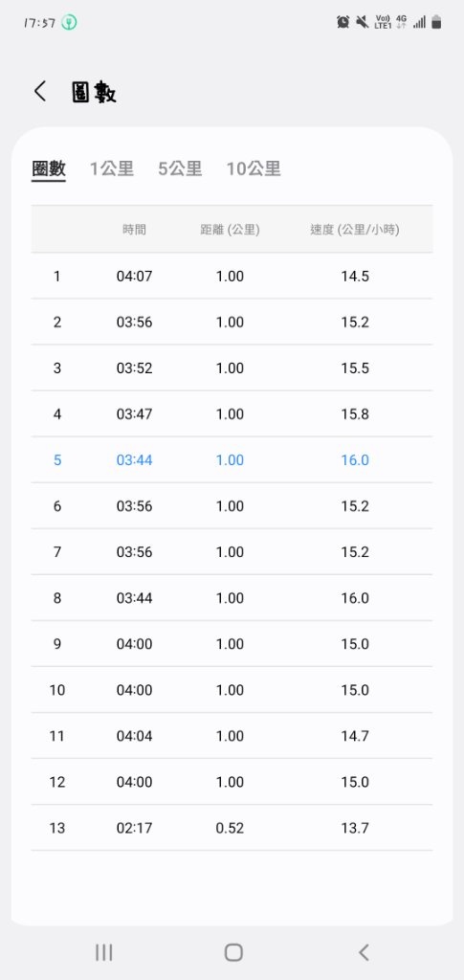Select lap 1 row with 04:07 time

tap(232, 276)
